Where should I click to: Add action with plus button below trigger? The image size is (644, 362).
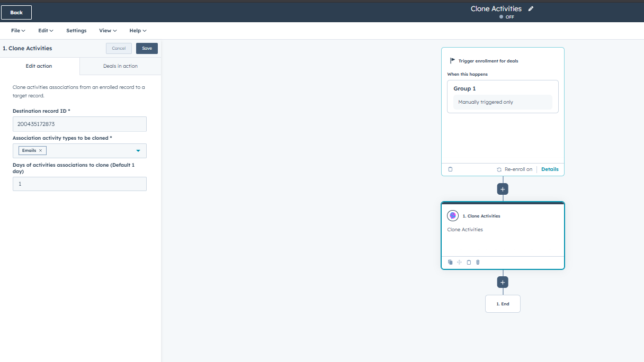click(x=503, y=189)
